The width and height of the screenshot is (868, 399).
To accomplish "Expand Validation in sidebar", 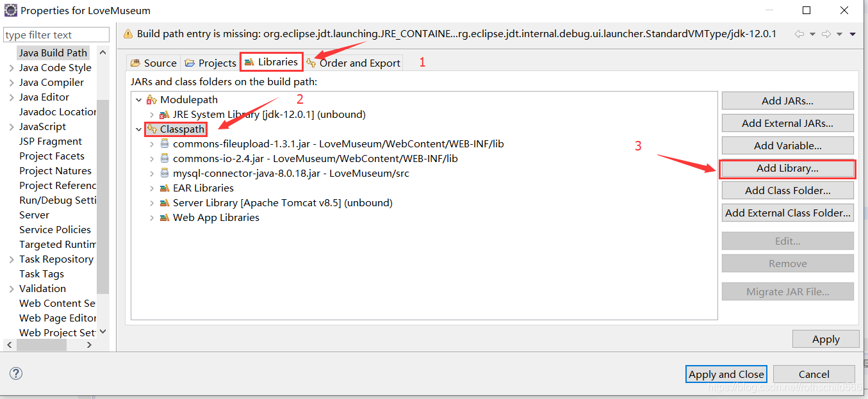I will click(x=12, y=289).
